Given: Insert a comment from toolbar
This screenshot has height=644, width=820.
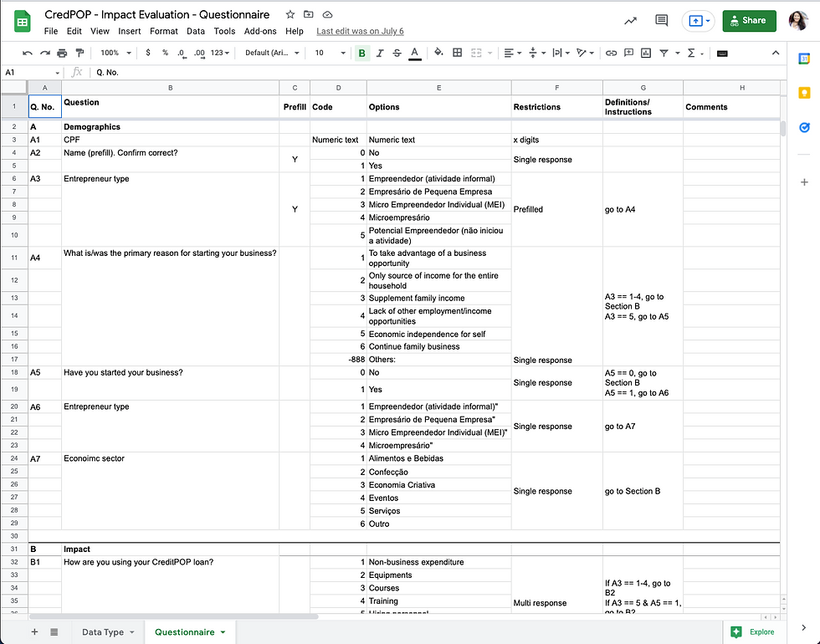Looking at the screenshot, I should point(628,53).
